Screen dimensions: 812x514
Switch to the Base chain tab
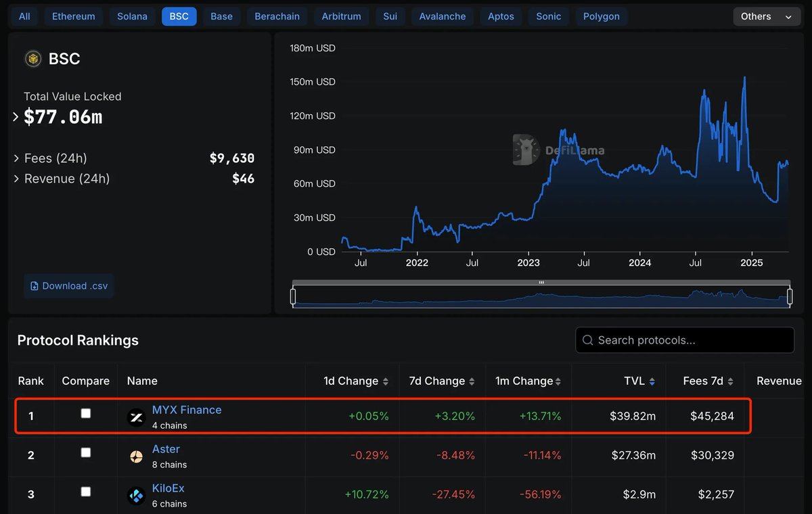221,16
